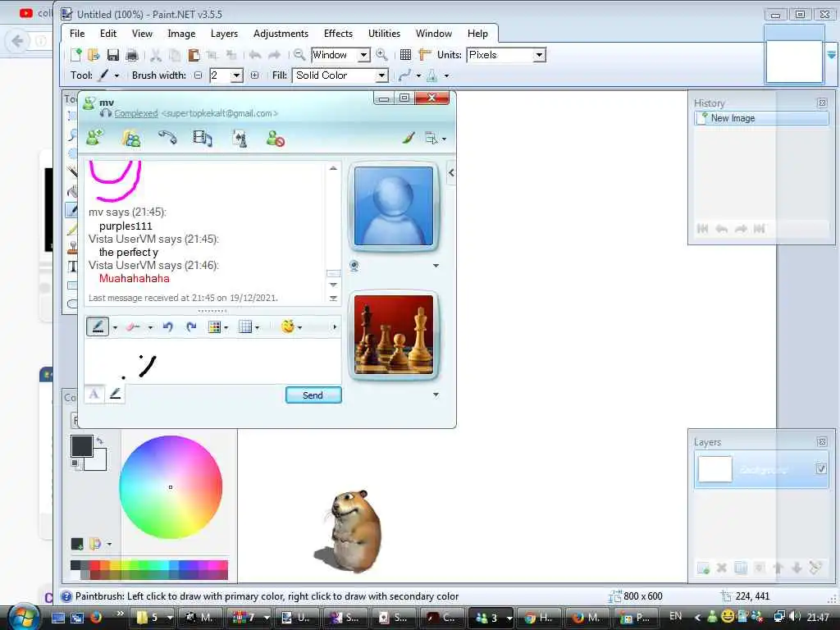Toggle webcam icon below contact picture
This screenshot has height=630, width=840.
coord(354,266)
